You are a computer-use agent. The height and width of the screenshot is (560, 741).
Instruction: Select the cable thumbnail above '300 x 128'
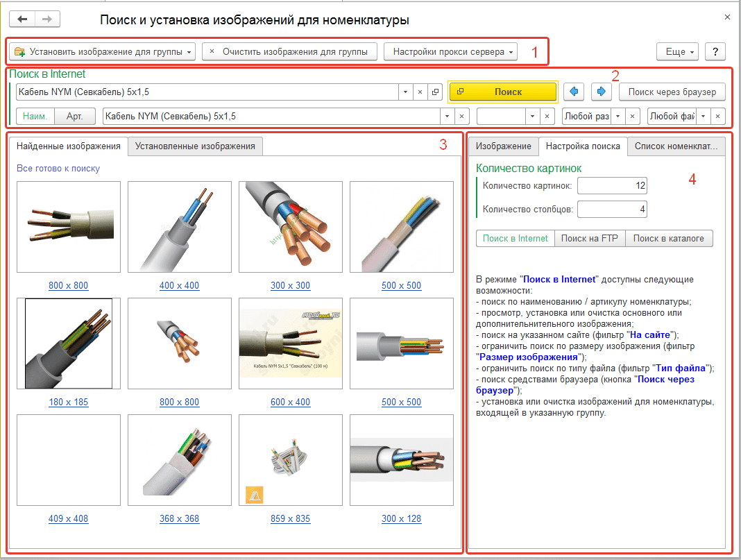(x=402, y=460)
